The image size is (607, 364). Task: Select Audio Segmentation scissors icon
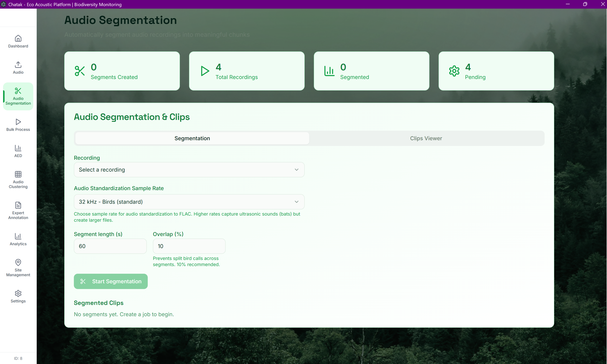pyautogui.click(x=18, y=91)
